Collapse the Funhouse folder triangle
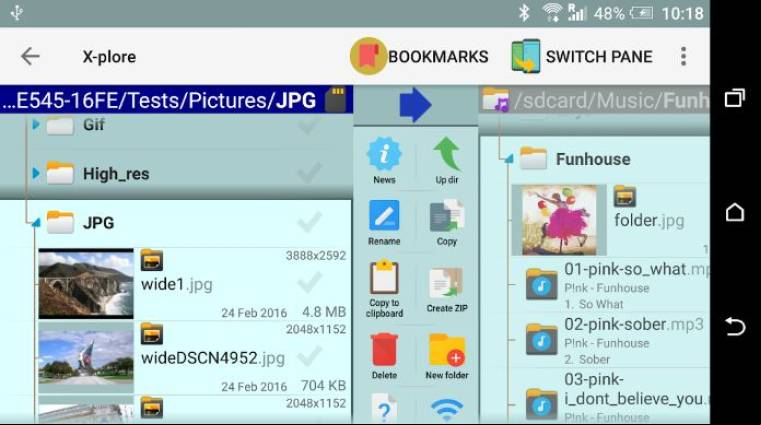 point(509,159)
